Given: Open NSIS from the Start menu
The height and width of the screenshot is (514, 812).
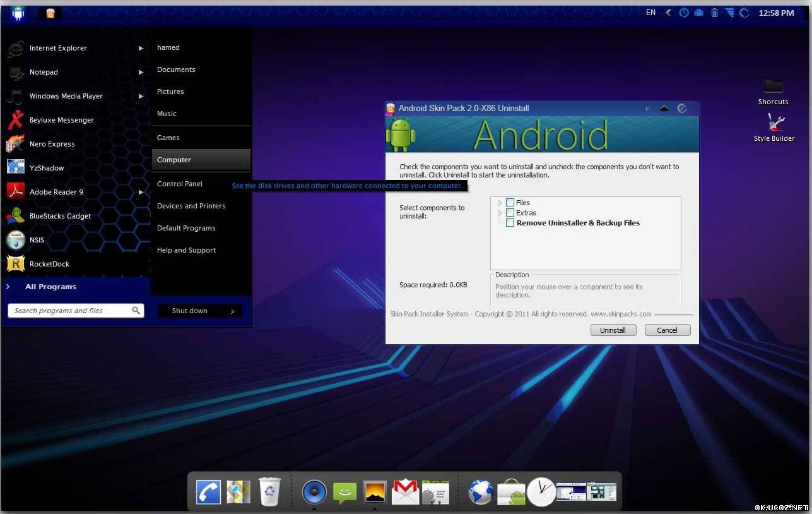Looking at the screenshot, I should 76,240.
